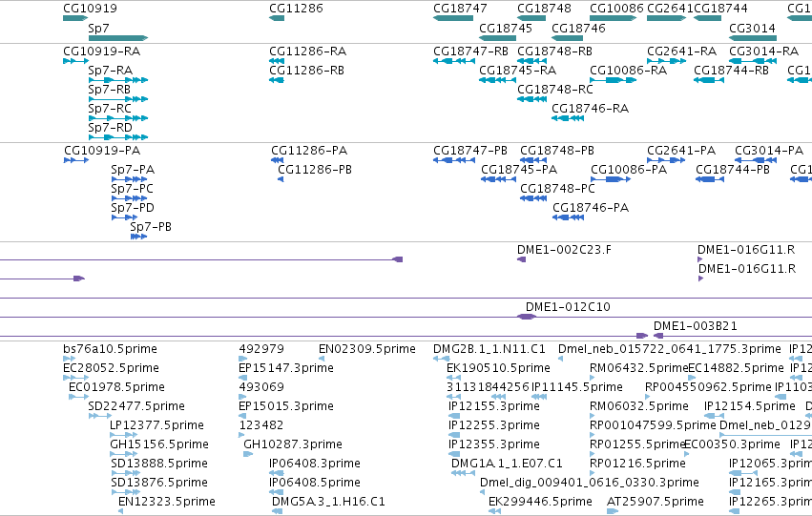The height and width of the screenshot is (516, 812).
Task: Click the CG18747 gene label
Action: (x=460, y=9)
